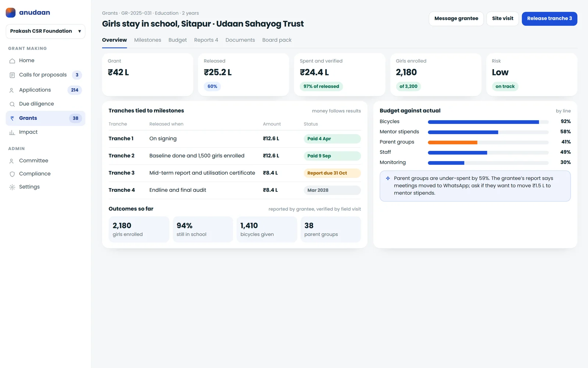Image resolution: width=588 pixels, height=368 pixels.
Task: Click the Site visit button
Action: (x=503, y=19)
